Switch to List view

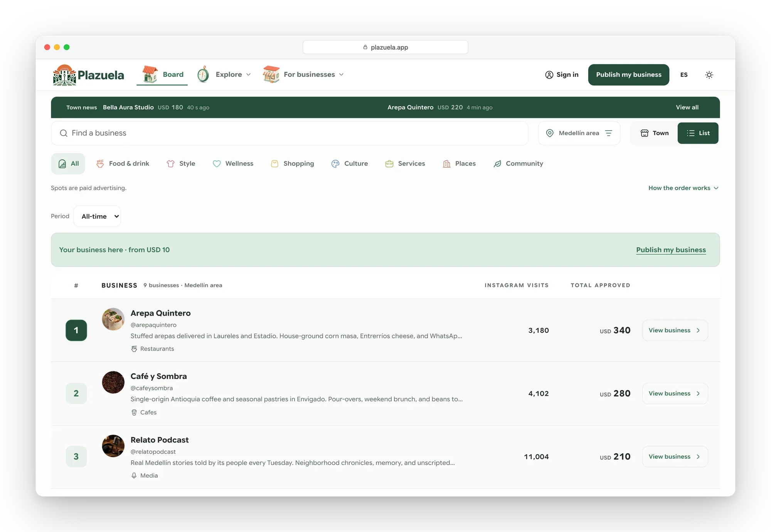tap(698, 133)
